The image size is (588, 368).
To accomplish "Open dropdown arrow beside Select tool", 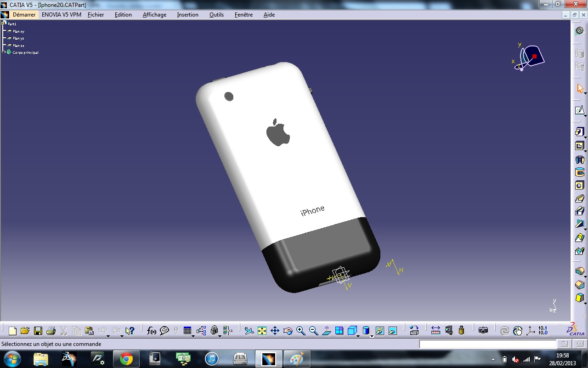I will (x=586, y=93).
